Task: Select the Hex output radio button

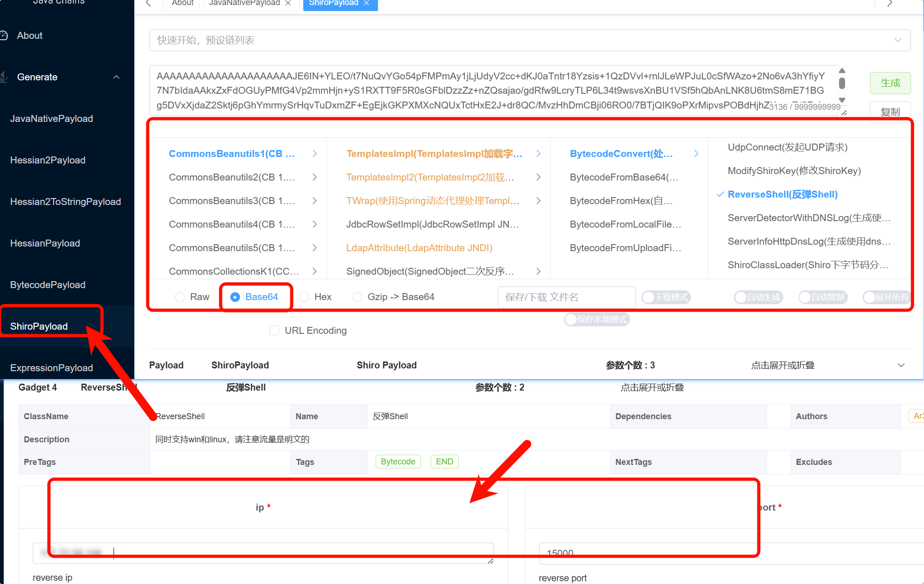Action: [304, 297]
